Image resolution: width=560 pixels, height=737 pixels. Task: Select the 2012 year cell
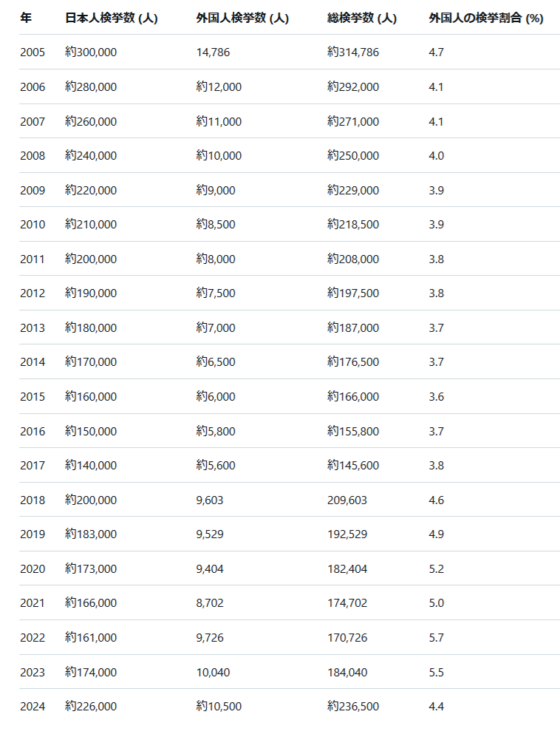coord(33,293)
